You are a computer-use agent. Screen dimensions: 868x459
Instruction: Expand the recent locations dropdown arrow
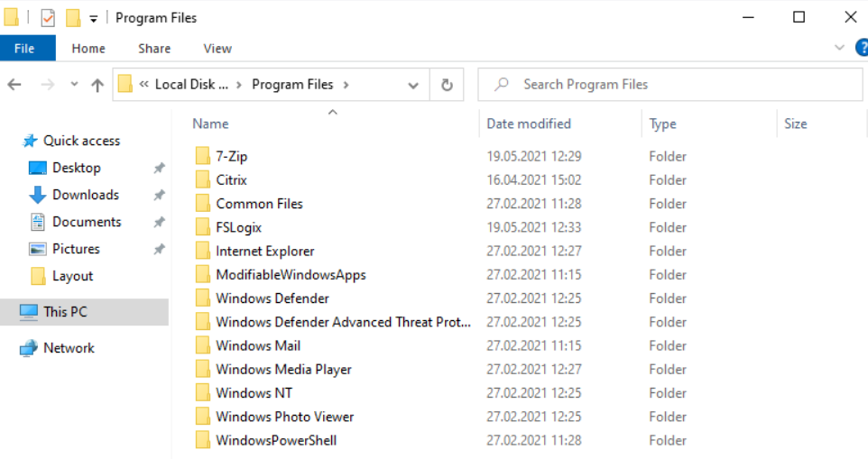point(74,85)
